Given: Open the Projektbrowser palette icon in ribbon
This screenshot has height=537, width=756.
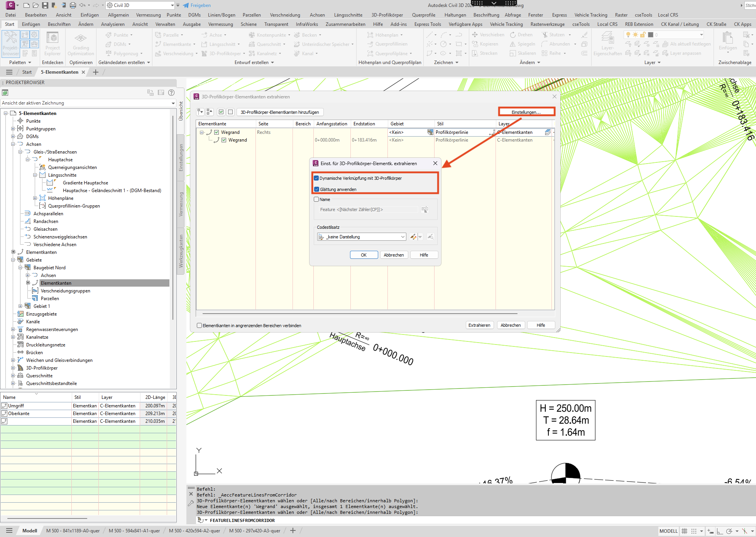Looking at the screenshot, I should pos(10,44).
